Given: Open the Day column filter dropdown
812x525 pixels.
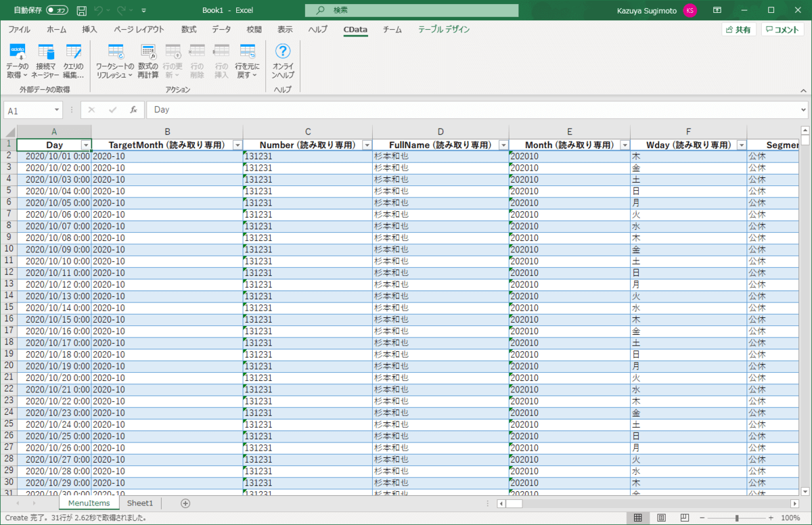Looking at the screenshot, I should coord(85,145).
